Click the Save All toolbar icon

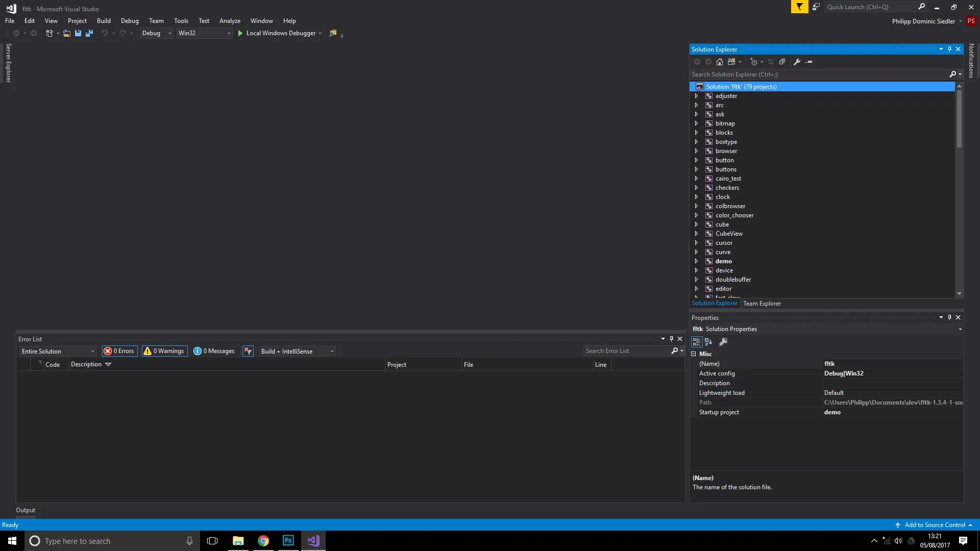click(x=89, y=33)
